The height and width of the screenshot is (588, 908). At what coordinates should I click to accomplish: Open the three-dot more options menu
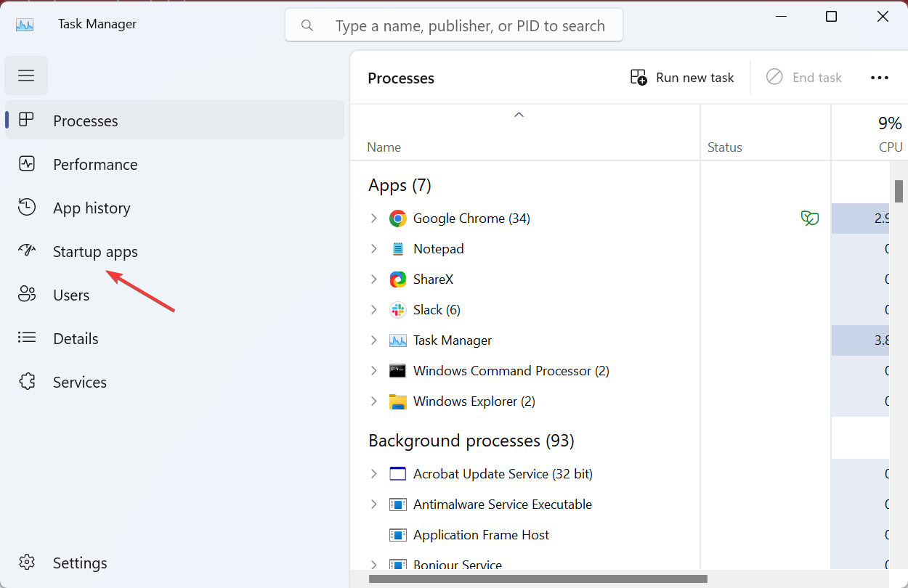pos(880,78)
